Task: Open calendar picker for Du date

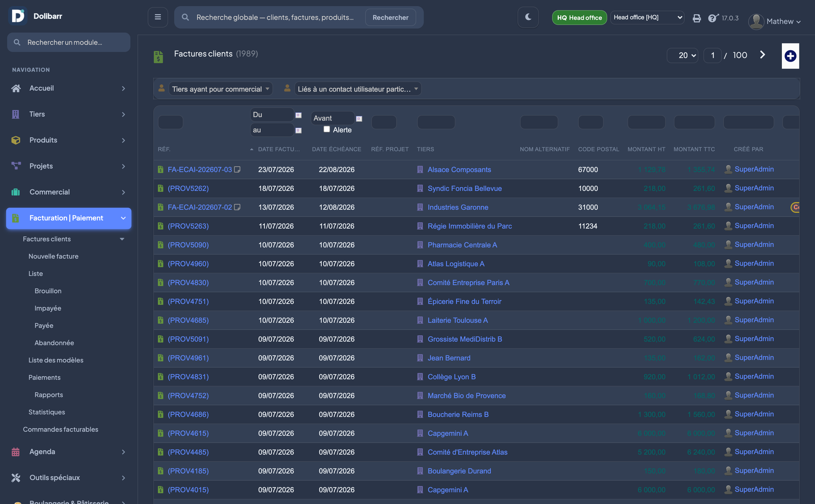Action: click(x=298, y=115)
